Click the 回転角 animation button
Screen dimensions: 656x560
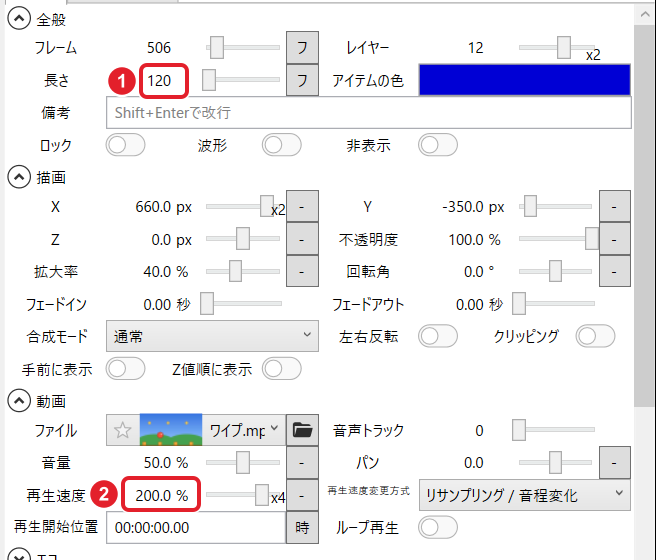point(615,271)
